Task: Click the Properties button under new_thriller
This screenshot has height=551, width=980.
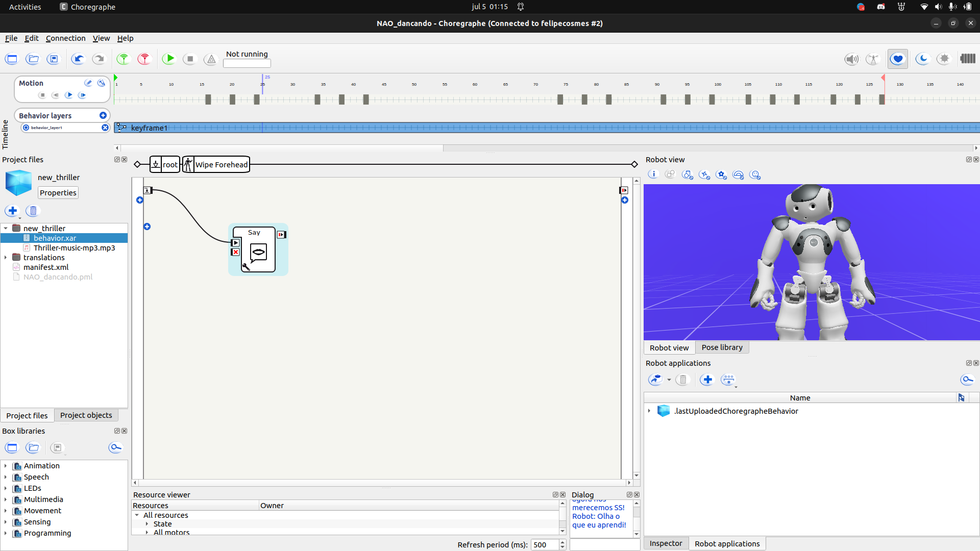Action: [58, 192]
